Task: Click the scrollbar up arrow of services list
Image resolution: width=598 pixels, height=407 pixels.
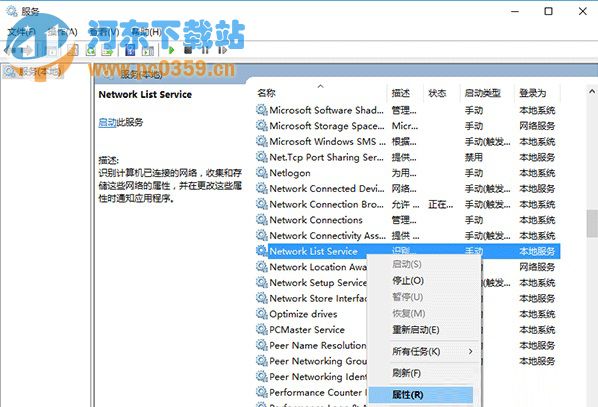Action: coord(592,92)
